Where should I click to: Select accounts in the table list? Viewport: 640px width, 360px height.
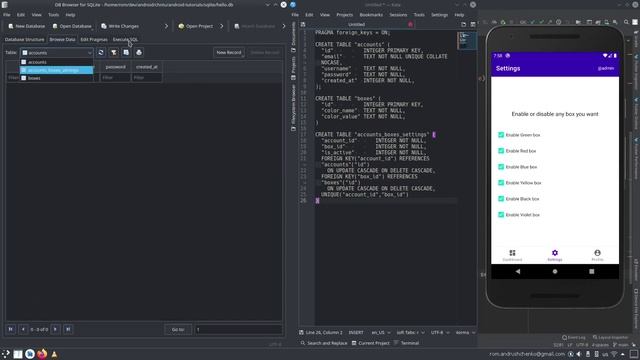57,62
